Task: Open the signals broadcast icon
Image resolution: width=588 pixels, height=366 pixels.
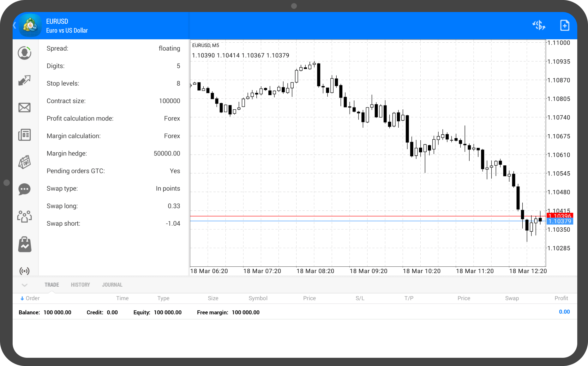Action: pos(24,271)
